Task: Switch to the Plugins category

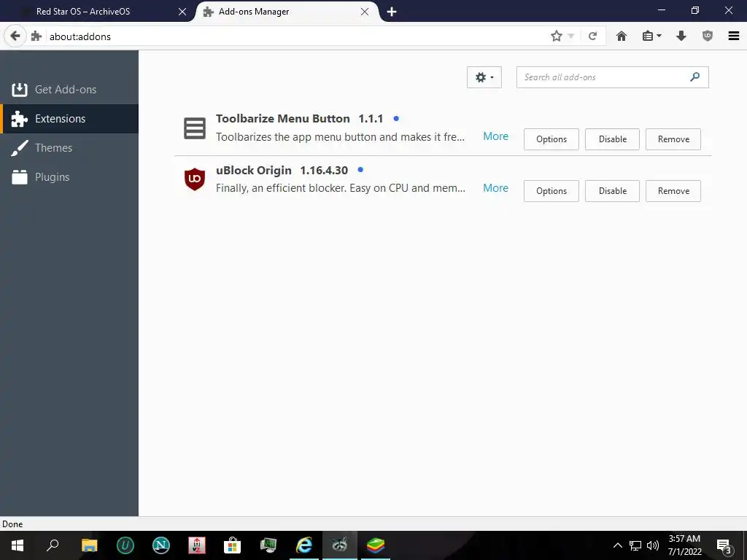Action: 69,176
